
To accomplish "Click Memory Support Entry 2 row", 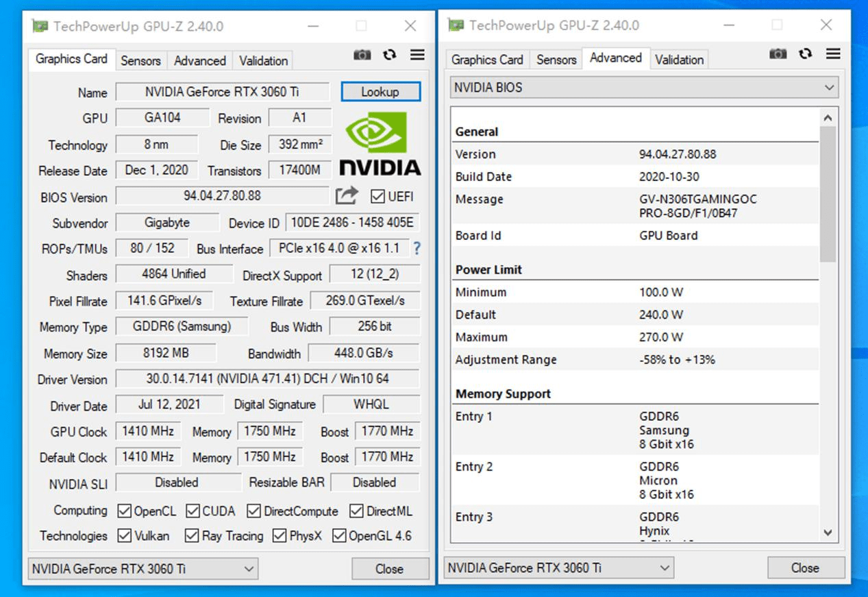I will tap(635, 480).
